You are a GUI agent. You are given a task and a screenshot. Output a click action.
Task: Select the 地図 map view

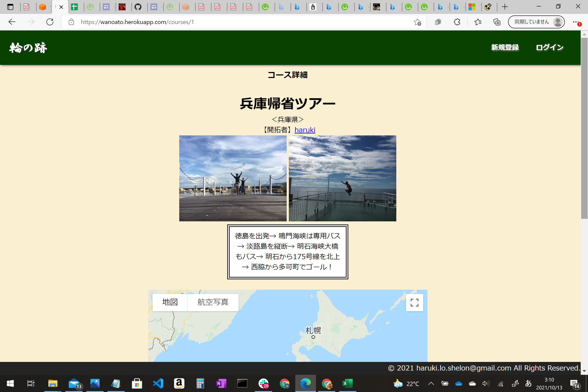pos(170,302)
